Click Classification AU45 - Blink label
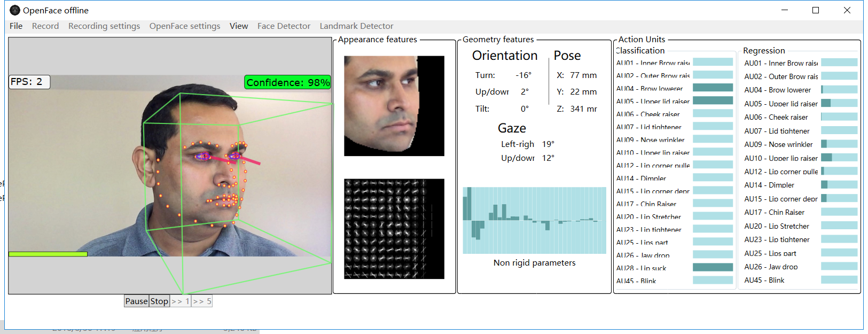This screenshot has height=334, width=868. coord(636,281)
